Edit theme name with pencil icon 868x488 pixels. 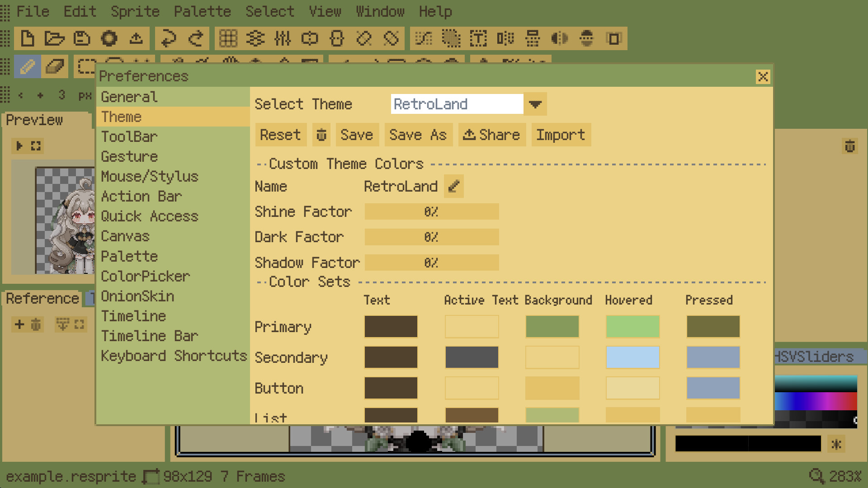pyautogui.click(x=454, y=186)
